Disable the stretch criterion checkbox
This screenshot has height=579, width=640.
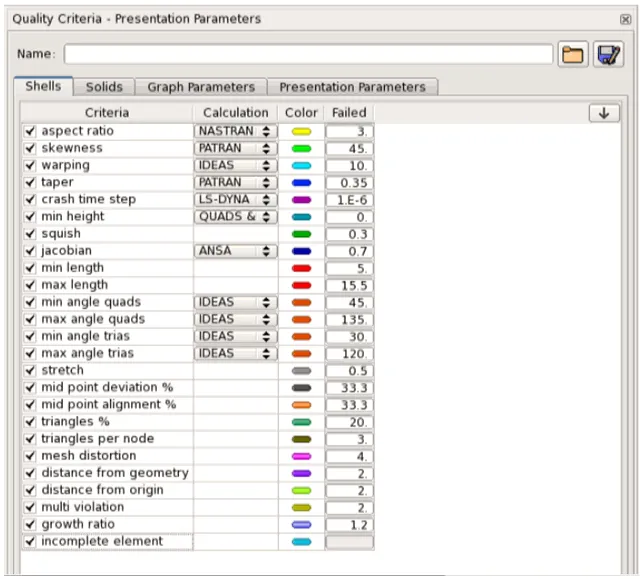click(30, 370)
